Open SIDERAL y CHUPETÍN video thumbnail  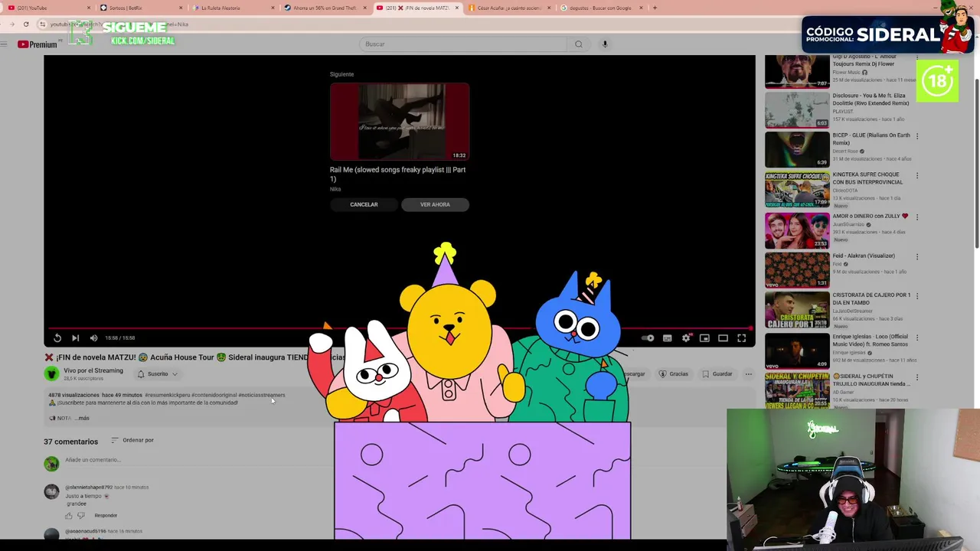[x=797, y=391]
